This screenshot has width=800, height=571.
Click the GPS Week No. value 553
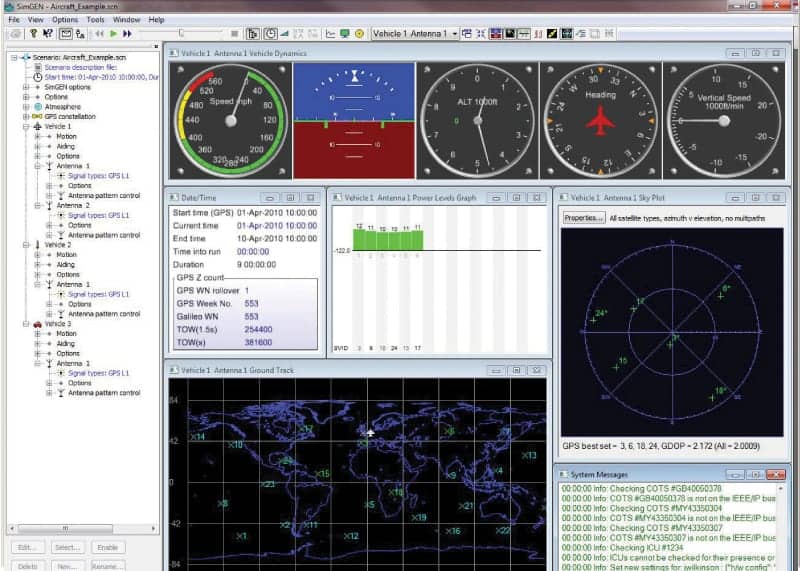tap(251, 304)
